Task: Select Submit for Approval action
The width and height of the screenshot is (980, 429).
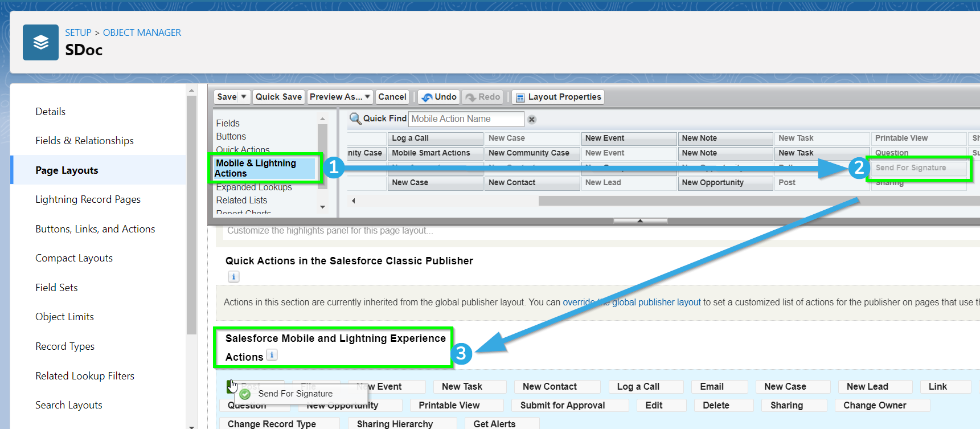Action: tap(570, 405)
